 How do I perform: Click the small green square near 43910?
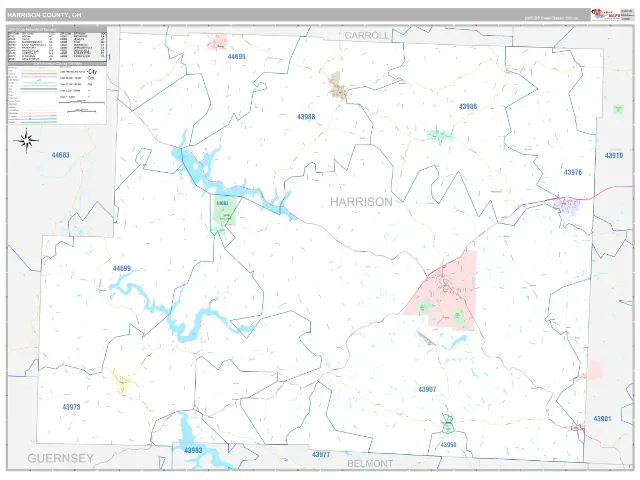[x=618, y=109]
